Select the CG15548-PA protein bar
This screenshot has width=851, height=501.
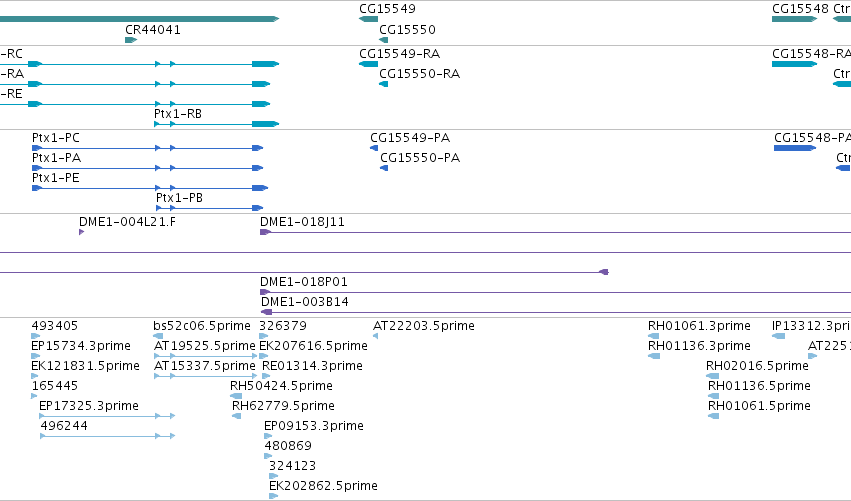795,148
